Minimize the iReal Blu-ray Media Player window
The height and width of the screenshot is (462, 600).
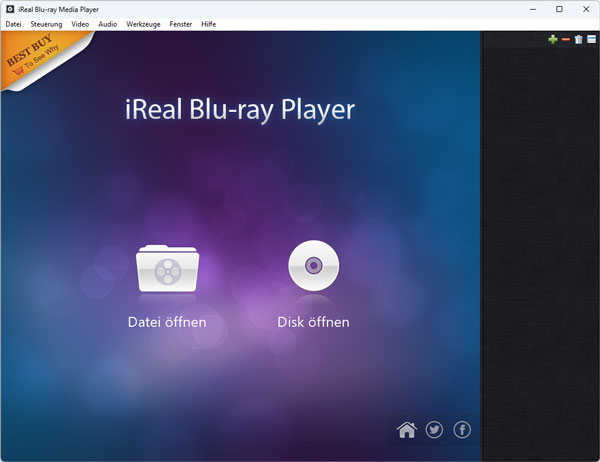tap(533, 9)
